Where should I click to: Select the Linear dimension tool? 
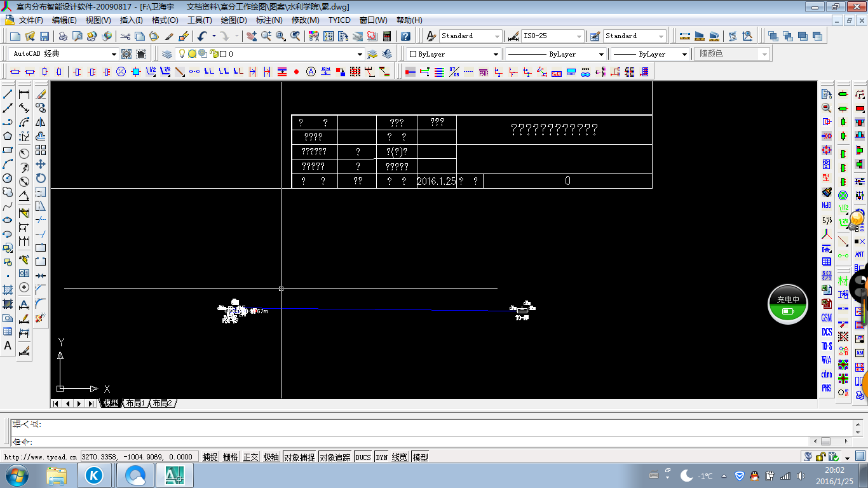tap(24, 94)
